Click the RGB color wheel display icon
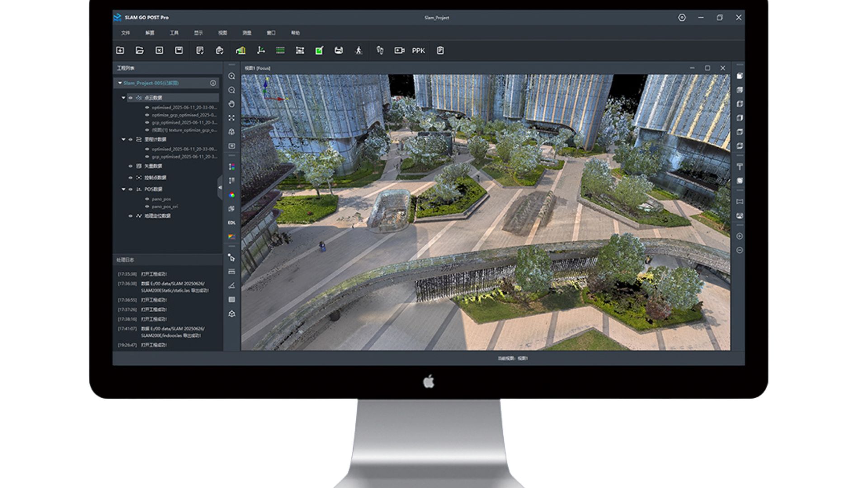This screenshot has height=488, width=868. point(231,195)
